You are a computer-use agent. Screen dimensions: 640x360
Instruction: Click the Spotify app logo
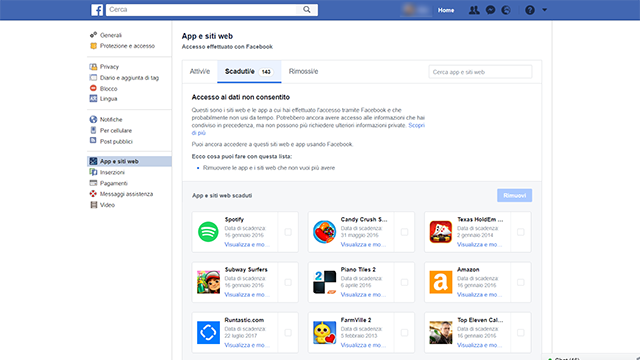click(x=208, y=232)
